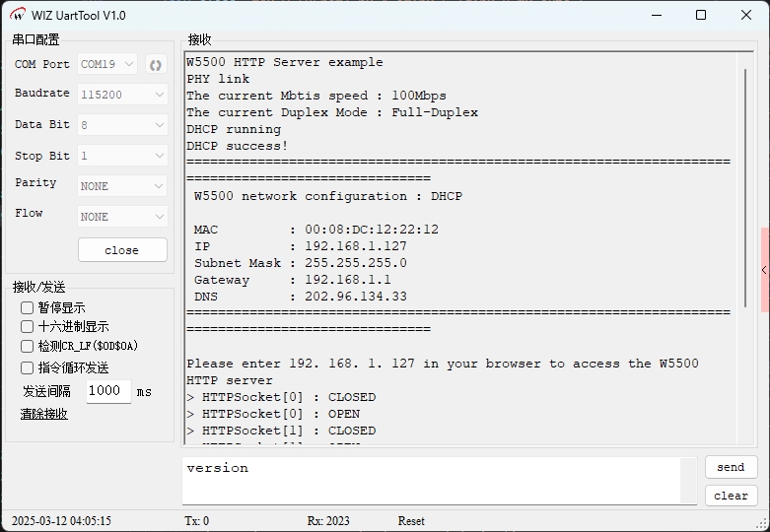Check the 检测CR_LF($0D$0A) option
Image resolution: width=770 pixels, height=532 pixels.
click(28, 346)
